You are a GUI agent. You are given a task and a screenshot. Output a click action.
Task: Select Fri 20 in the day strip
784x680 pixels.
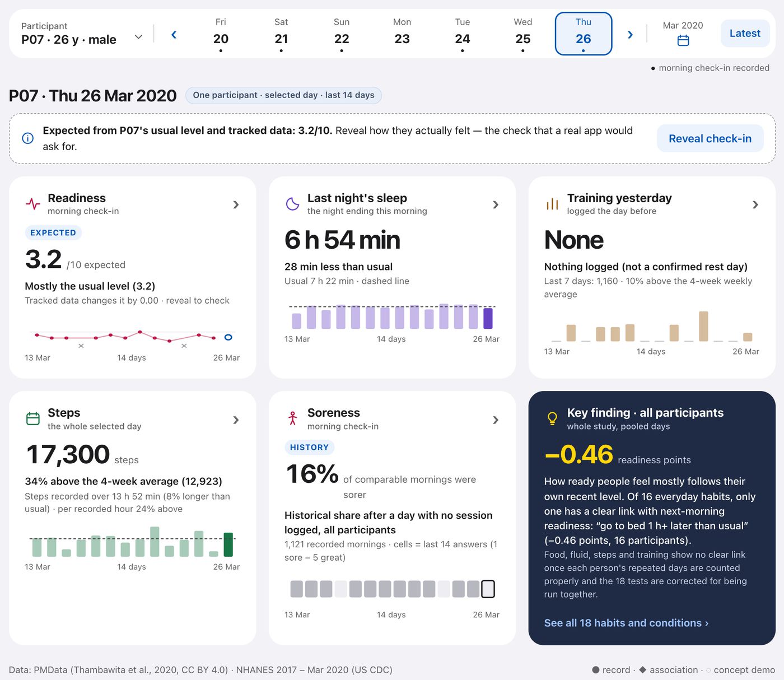221,34
